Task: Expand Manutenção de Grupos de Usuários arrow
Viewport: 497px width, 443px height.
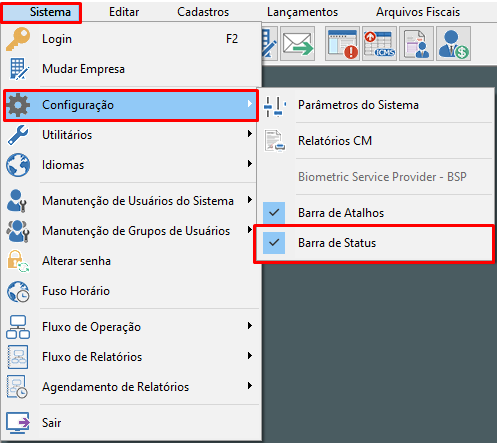Action: pos(250,230)
